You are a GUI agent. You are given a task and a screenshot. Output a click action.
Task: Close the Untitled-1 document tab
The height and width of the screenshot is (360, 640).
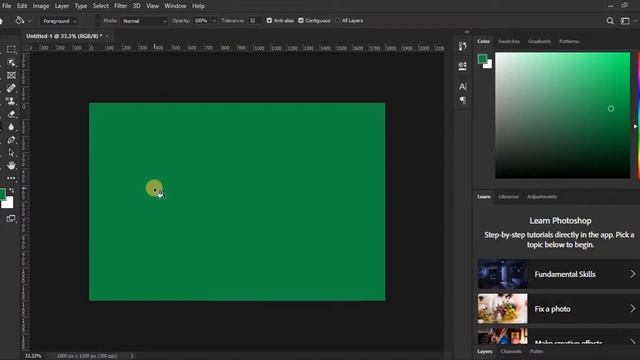point(107,36)
